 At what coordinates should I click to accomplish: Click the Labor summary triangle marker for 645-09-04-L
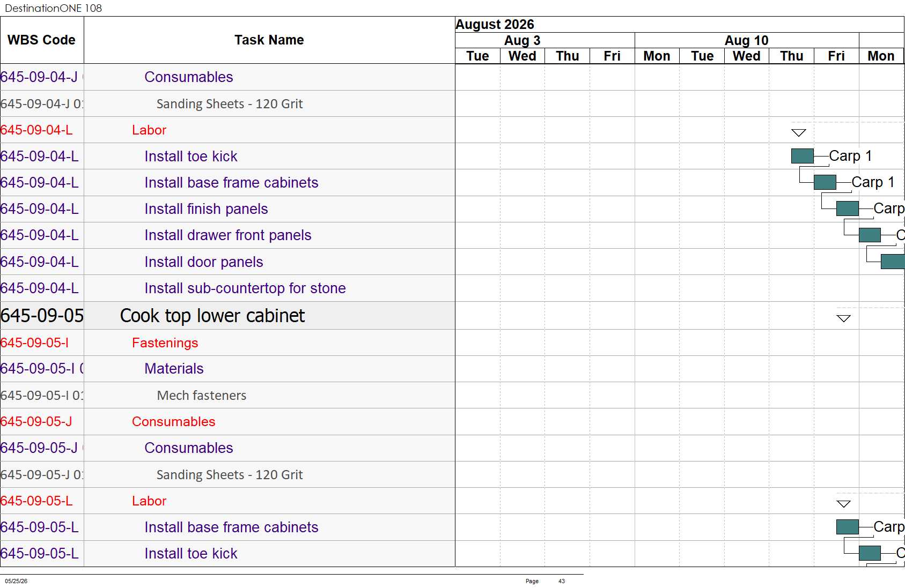coord(799,132)
